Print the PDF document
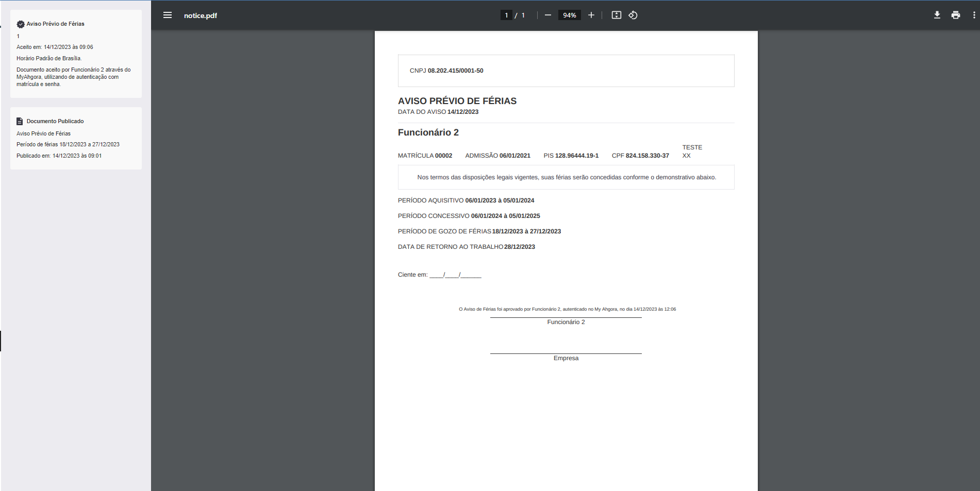The image size is (980, 491). (956, 15)
